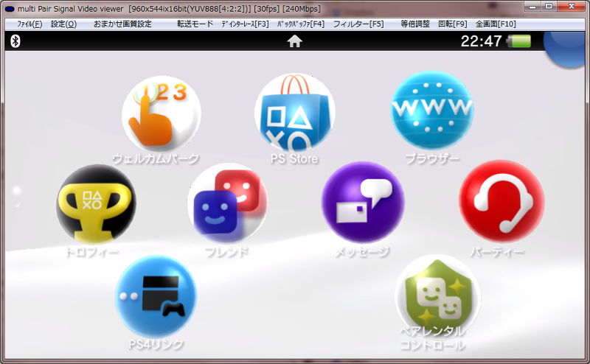Screen dimensions: 590x364
Task: Close the multi Pair Signal Video viewer
Action: coord(571,7)
